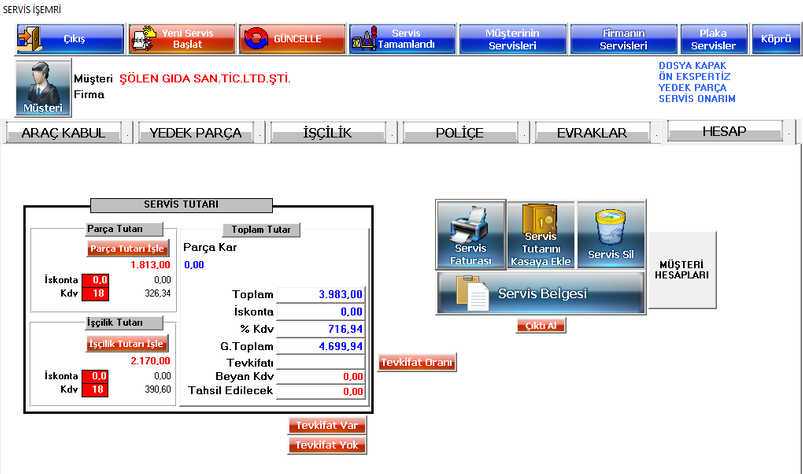The image size is (803, 474).
Task: Open the YEDEK PARÇA tab
Action: point(196,132)
